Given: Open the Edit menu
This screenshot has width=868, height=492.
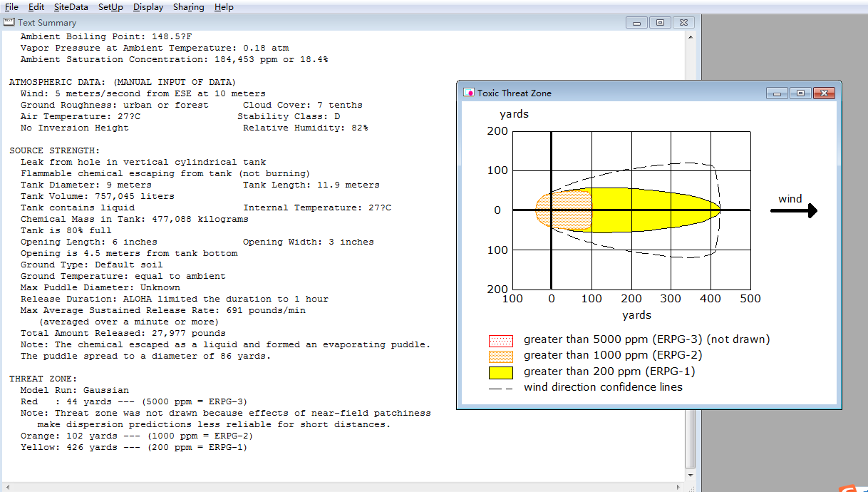Looking at the screenshot, I should pyautogui.click(x=36, y=7).
